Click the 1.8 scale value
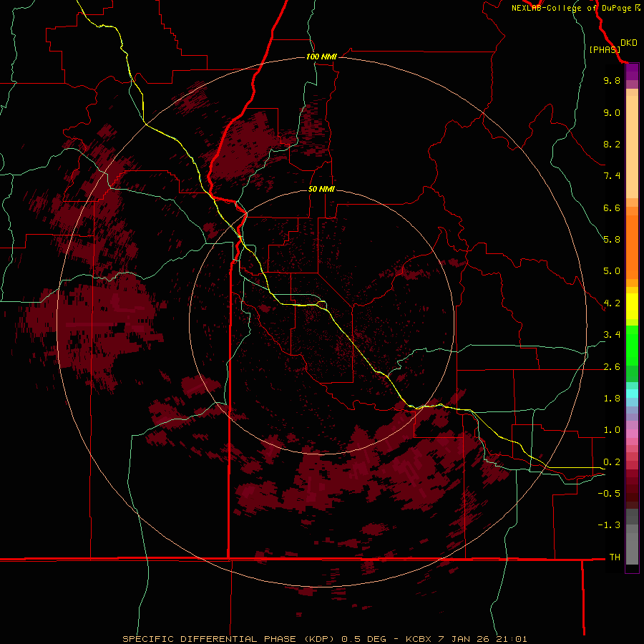 click(612, 399)
